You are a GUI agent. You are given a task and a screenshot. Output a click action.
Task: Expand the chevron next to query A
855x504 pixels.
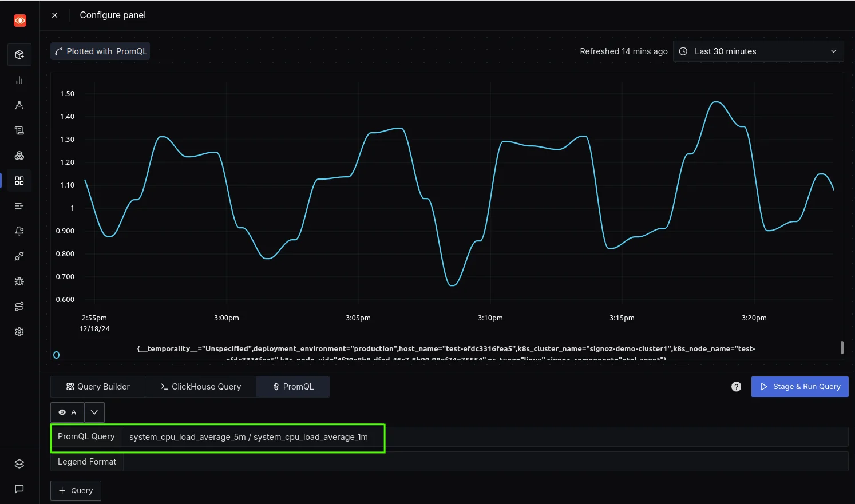point(94,412)
